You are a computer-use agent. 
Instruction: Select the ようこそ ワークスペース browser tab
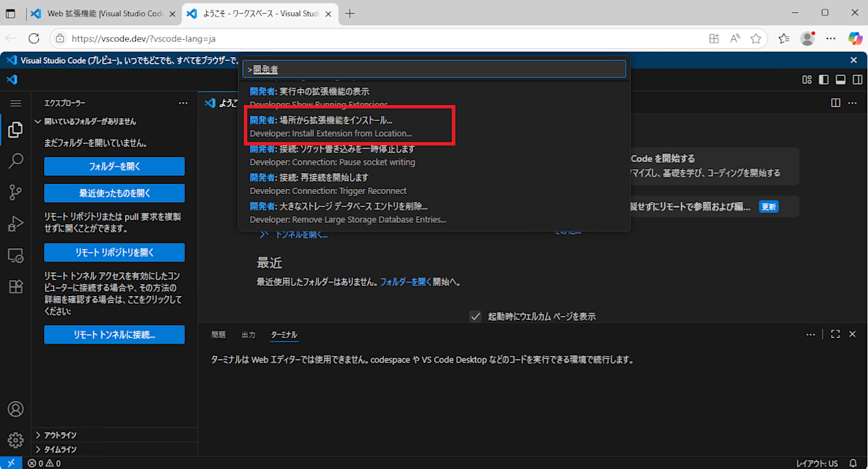(x=258, y=14)
